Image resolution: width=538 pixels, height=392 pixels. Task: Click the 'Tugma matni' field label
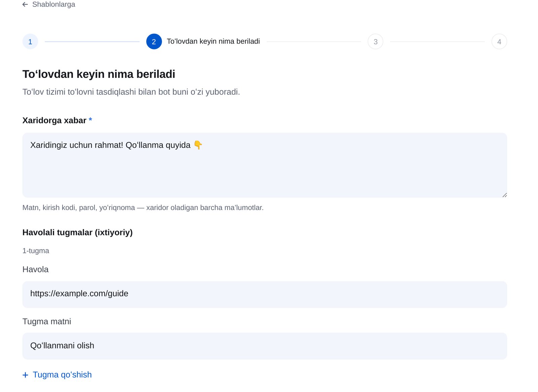47,321
